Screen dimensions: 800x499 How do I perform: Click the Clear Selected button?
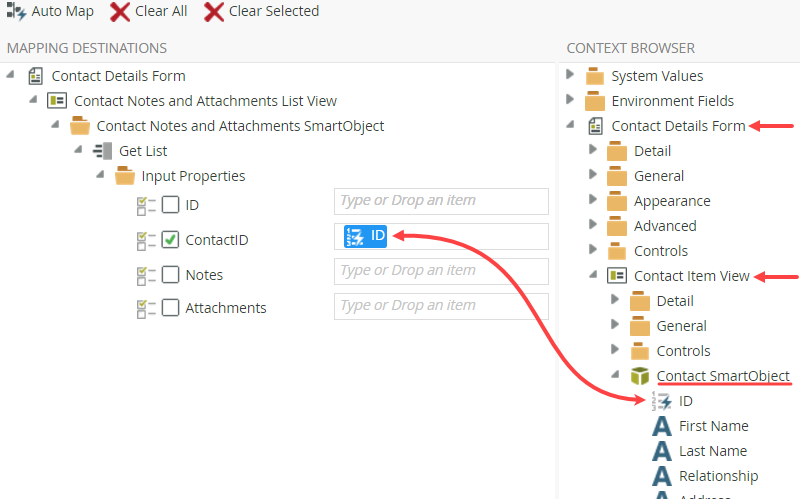point(262,12)
